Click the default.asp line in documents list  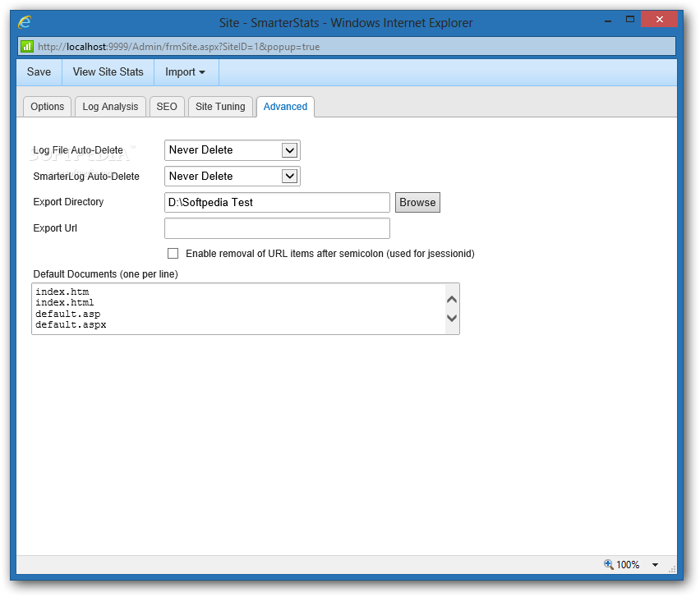68,314
